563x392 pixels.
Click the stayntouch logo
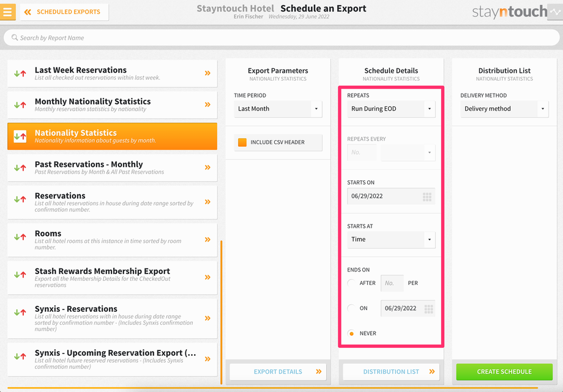click(509, 12)
